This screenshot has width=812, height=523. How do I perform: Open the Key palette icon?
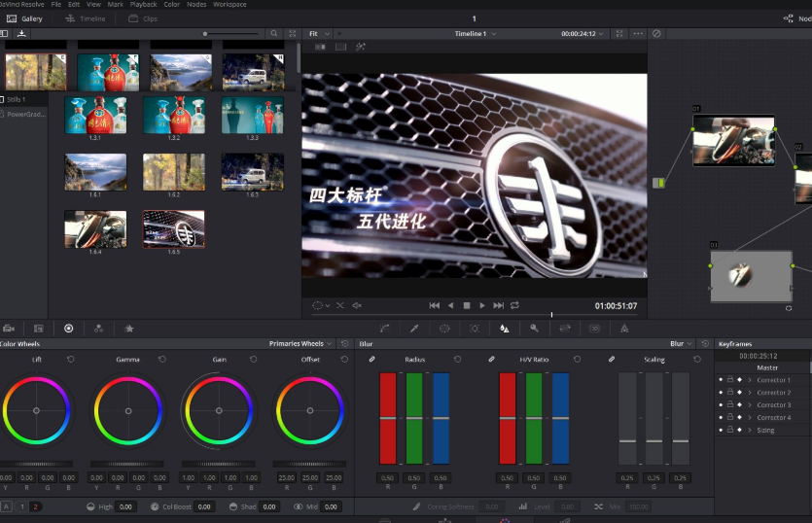point(534,329)
